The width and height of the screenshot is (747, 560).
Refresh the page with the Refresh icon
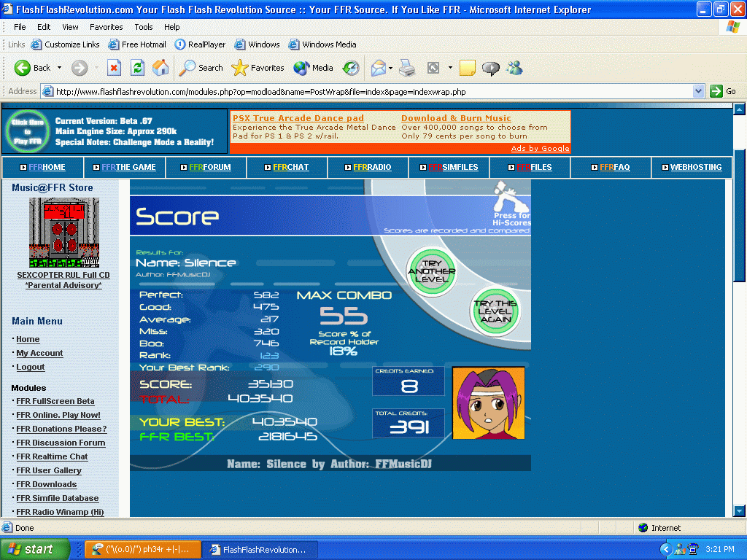pyautogui.click(x=137, y=68)
